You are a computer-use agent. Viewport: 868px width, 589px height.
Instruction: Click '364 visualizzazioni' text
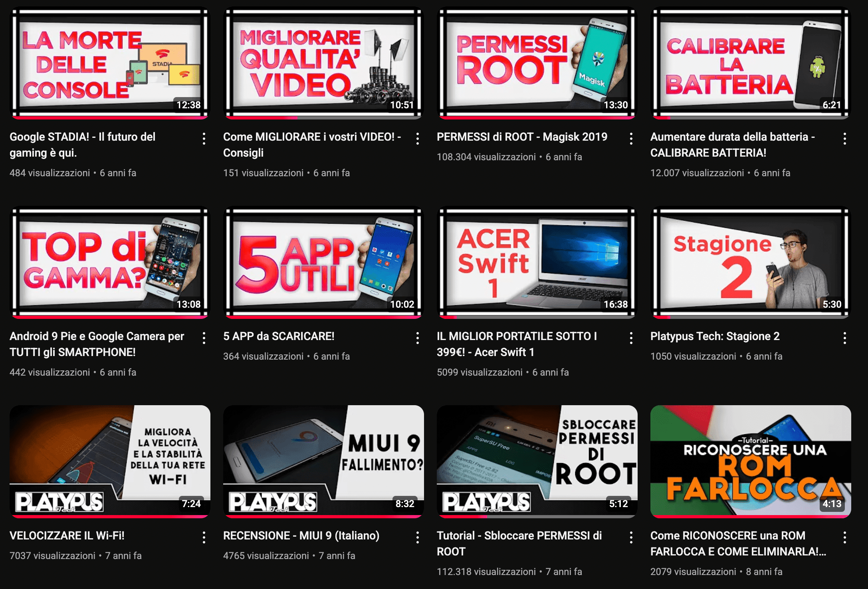pos(264,356)
